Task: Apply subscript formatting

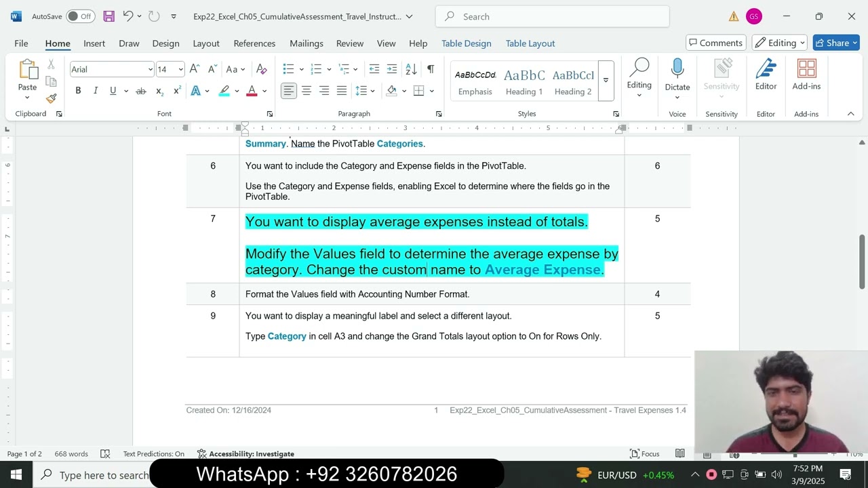Action: coord(159,91)
